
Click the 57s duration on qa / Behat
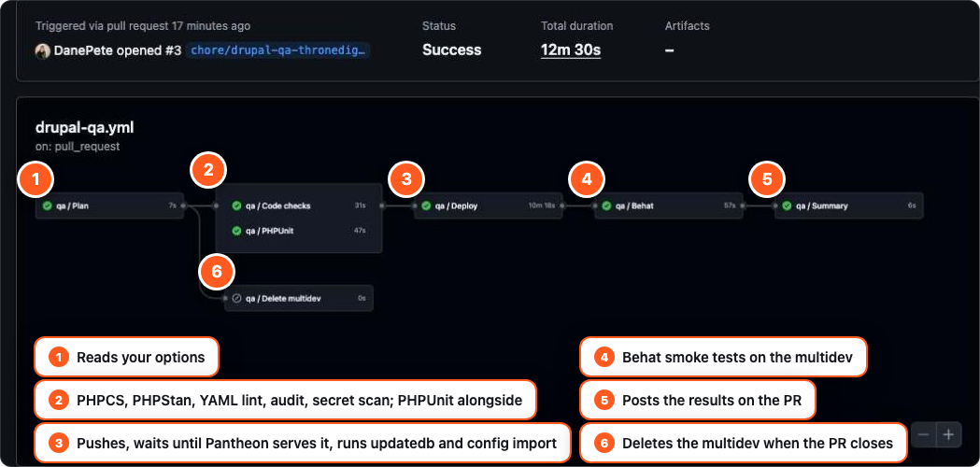point(730,205)
